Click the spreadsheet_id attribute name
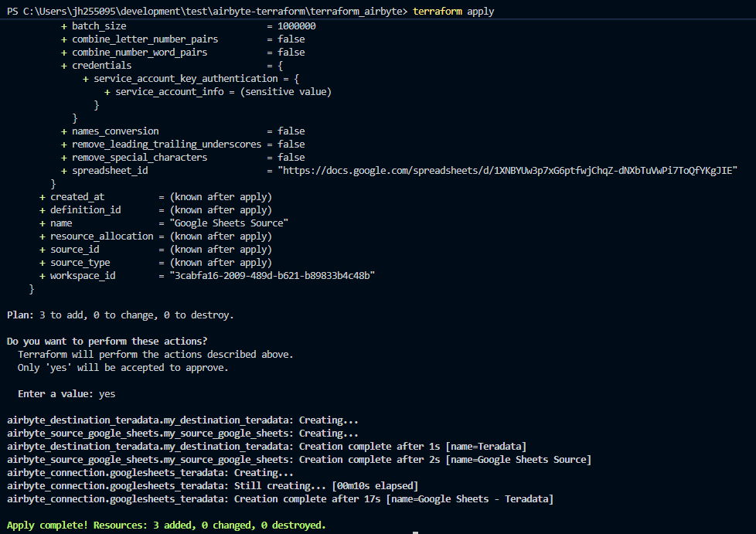 (110, 171)
